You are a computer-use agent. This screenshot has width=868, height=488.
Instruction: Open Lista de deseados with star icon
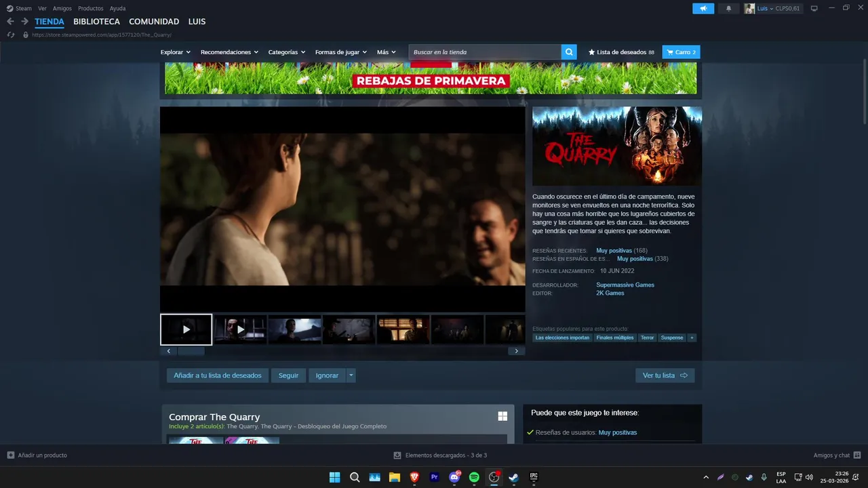(621, 52)
